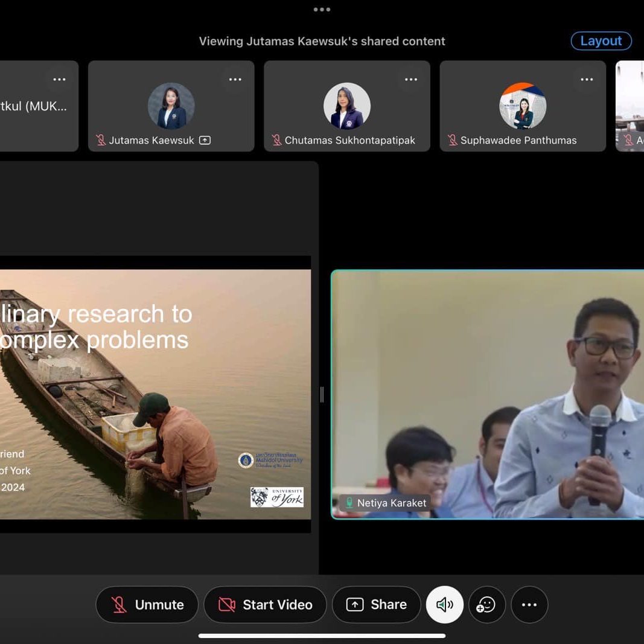Open options menu on Chutamas Sukhontapatipak tile
The height and width of the screenshot is (644, 644).
point(410,80)
